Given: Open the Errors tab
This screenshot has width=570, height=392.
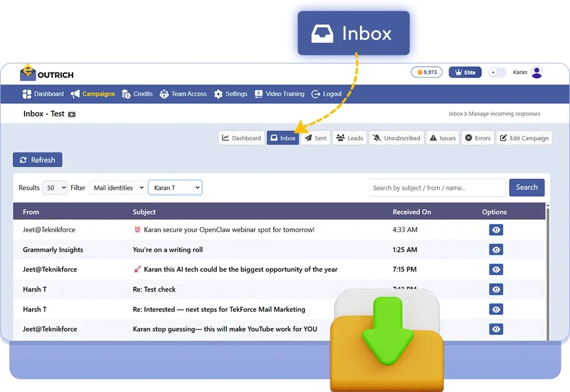Looking at the screenshot, I should [478, 138].
